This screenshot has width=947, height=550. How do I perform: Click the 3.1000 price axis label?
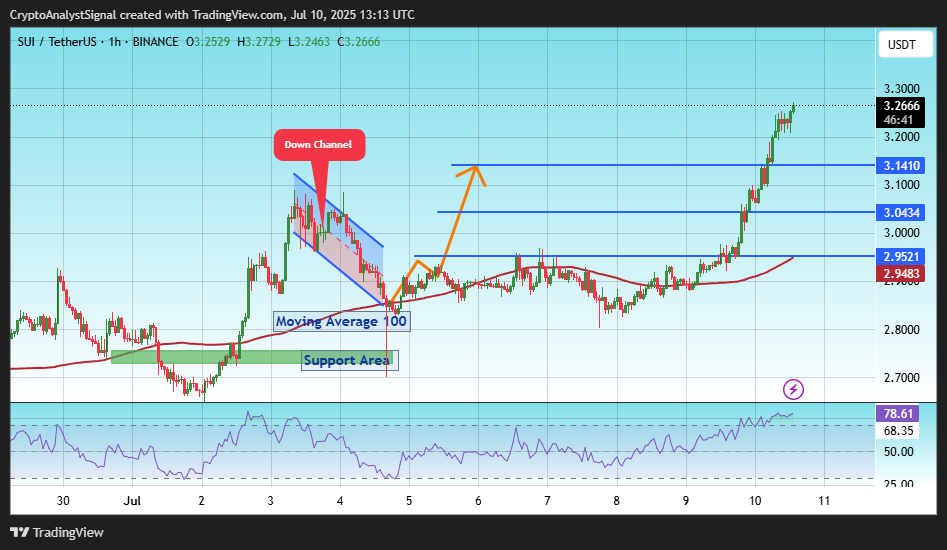point(901,185)
